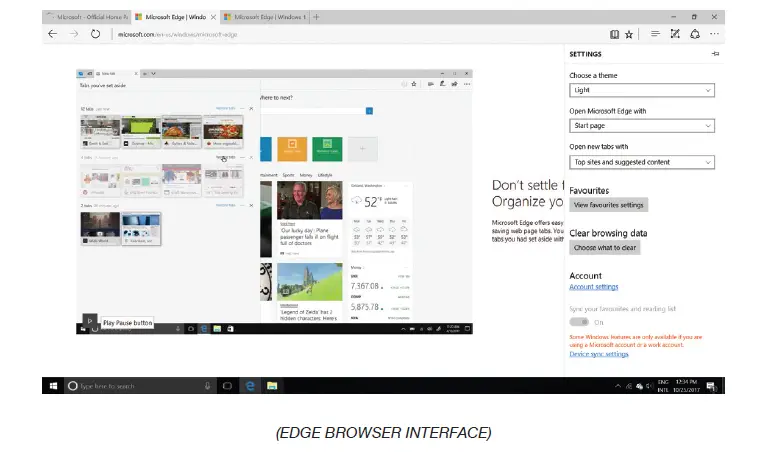Image resolution: width=762 pixels, height=454 pixels.
Task: Click View favourites settings button
Action: [608, 205]
